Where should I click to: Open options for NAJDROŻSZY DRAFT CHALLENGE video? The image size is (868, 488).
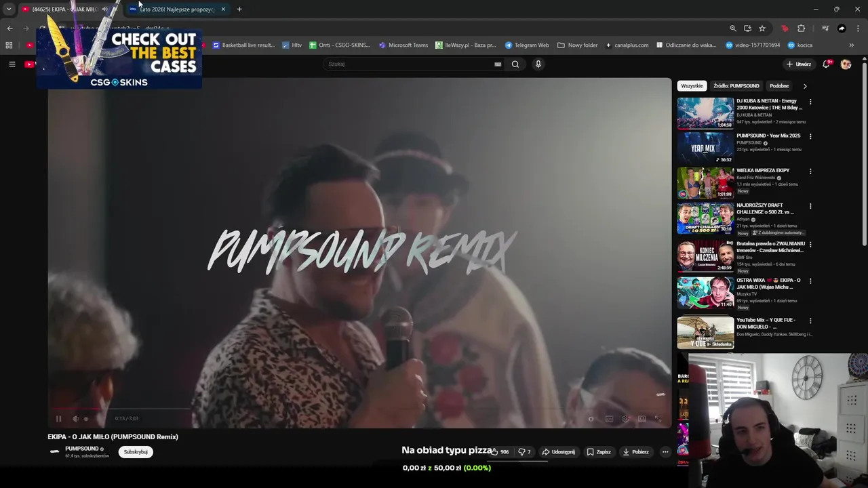[x=810, y=206]
